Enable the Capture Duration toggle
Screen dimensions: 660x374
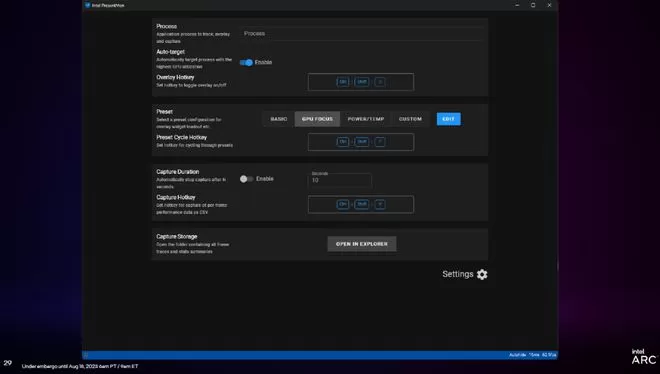(x=246, y=179)
